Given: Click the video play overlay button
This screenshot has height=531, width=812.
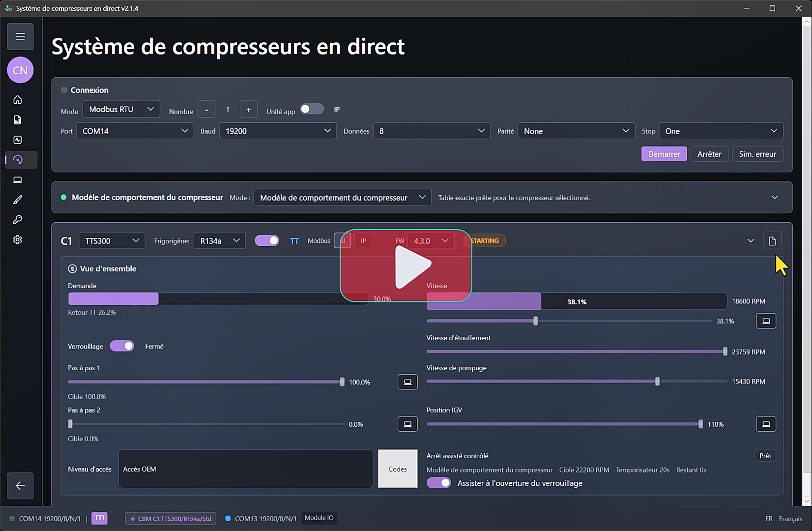Looking at the screenshot, I should [x=406, y=265].
